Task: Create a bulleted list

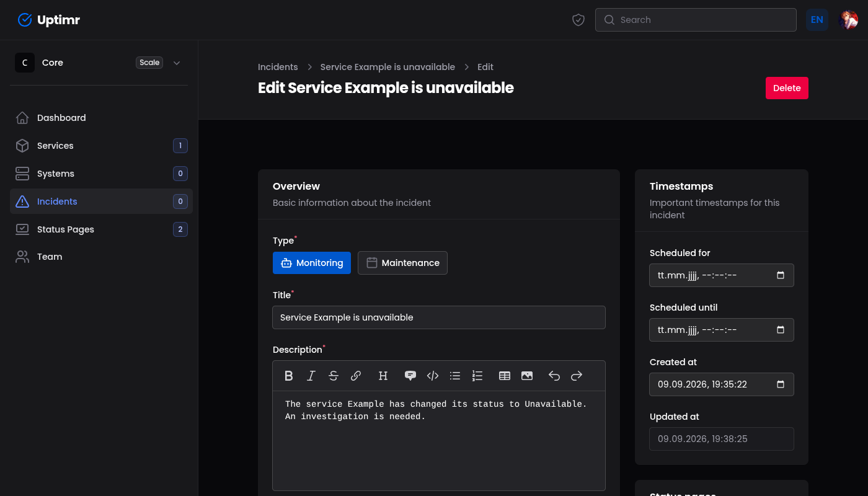Action: click(x=455, y=376)
